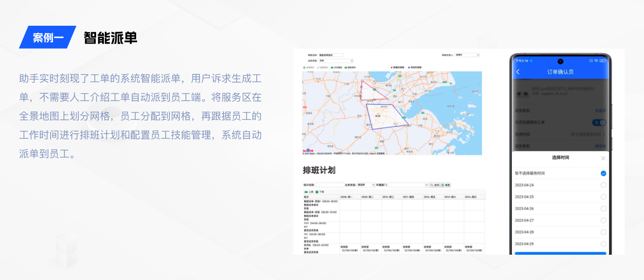This screenshot has width=644, height=280.
Task: Click the 0511-周四 column header
Action: pos(412,197)
